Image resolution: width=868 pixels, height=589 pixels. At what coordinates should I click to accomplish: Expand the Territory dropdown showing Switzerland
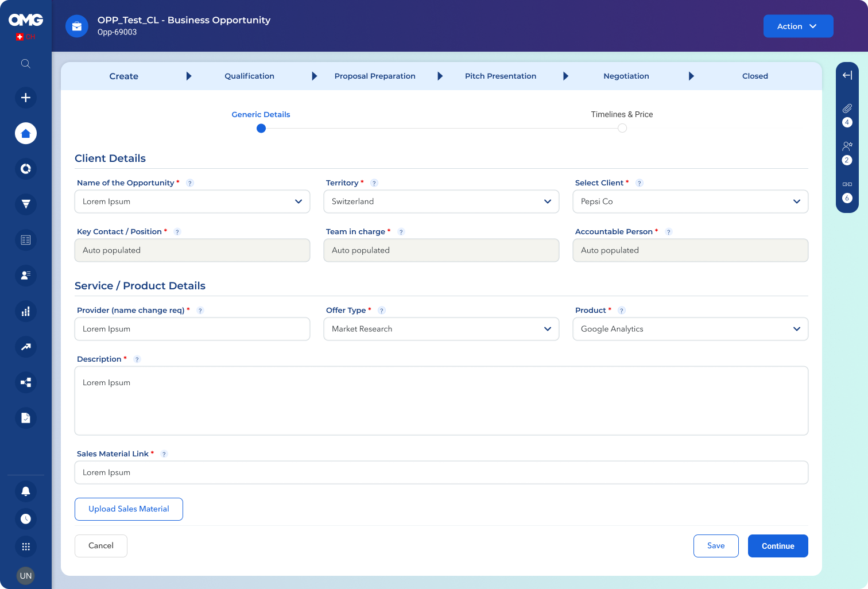(441, 201)
